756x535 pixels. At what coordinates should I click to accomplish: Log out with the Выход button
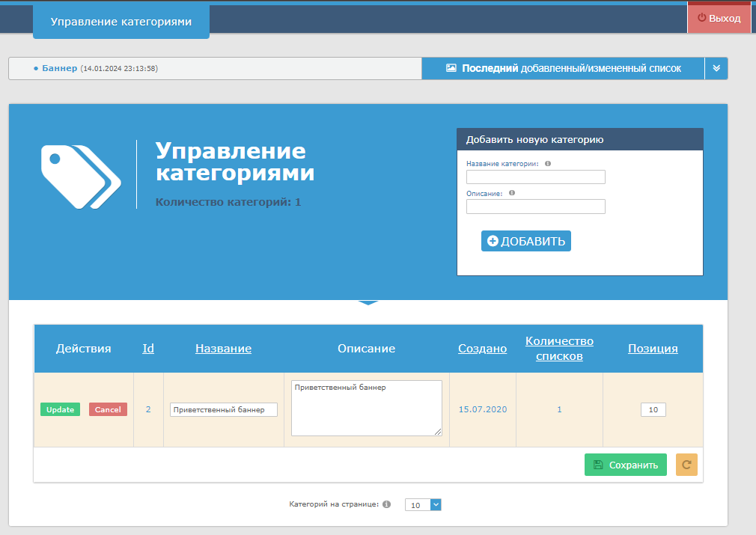(719, 18)
